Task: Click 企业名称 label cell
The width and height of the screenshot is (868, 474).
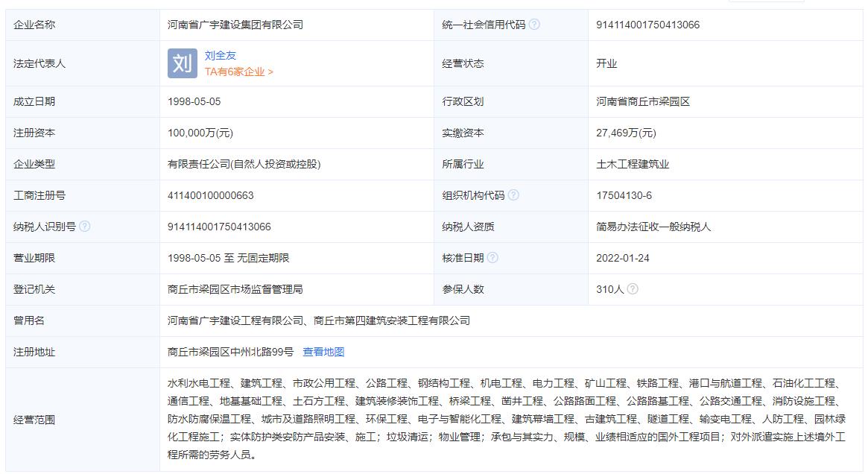Action: [83, 25]
